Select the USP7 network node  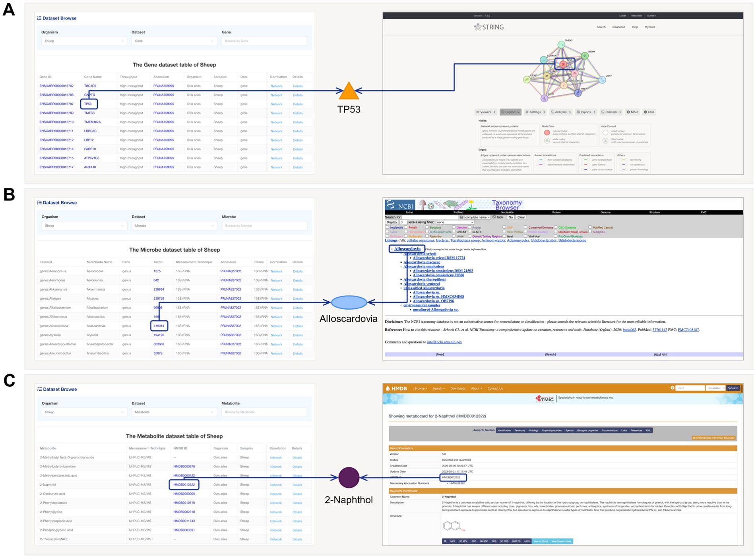603,80
